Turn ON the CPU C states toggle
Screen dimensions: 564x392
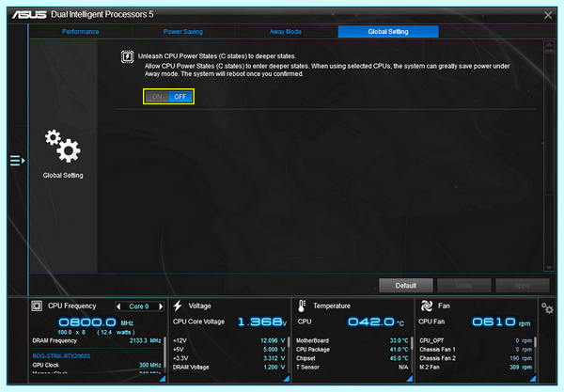157,97
